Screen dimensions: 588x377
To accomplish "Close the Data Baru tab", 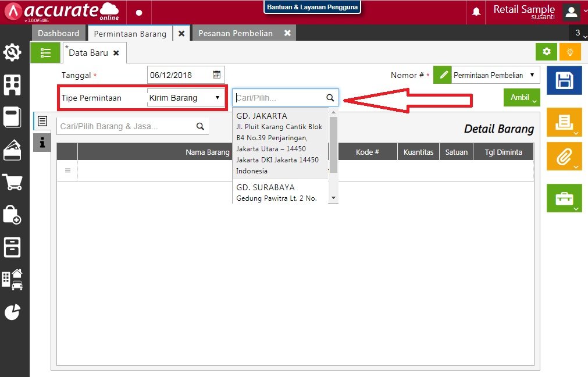I will tap(116, 53).
